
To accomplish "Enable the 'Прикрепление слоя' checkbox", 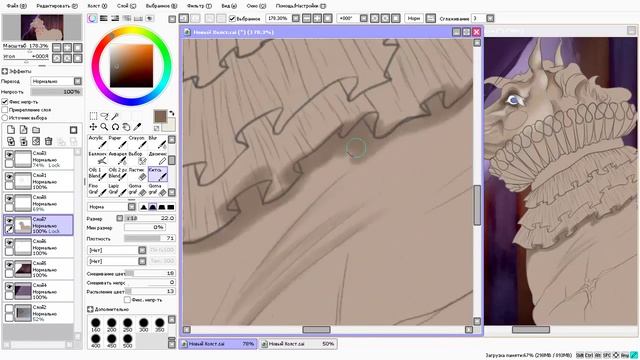I will (5, 110).
